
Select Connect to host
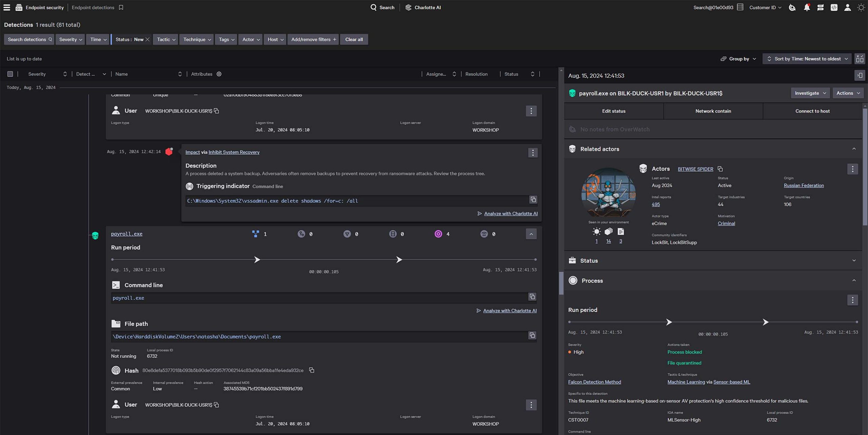click(812, 111)
